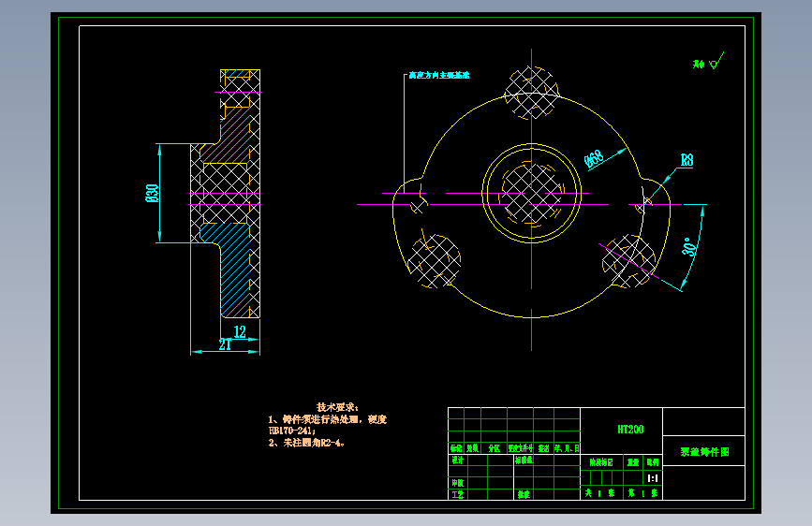Select the 12 thickness dimension label
Viewport: 812px width, 526px height.
coord(240,332)
